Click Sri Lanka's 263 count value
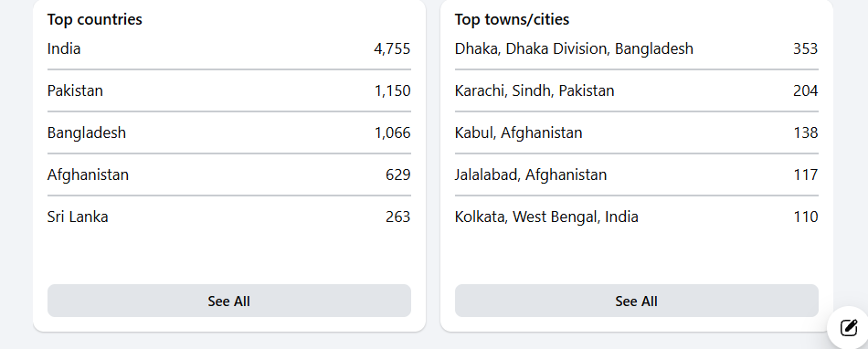The image size is (868, 349). (x=398, y=217)
